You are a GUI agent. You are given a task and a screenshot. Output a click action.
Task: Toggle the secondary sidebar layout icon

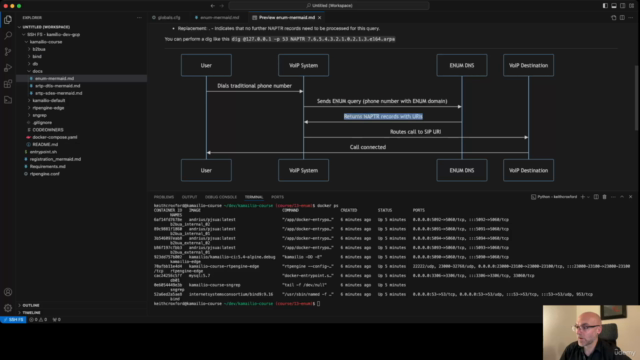click(x=622, y=6)
